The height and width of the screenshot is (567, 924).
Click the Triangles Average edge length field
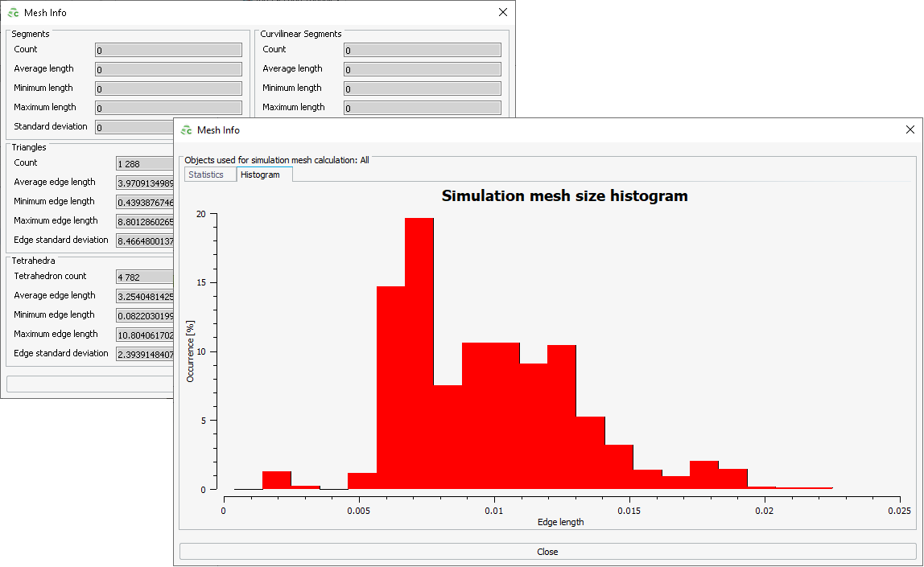tap(145, 183)
